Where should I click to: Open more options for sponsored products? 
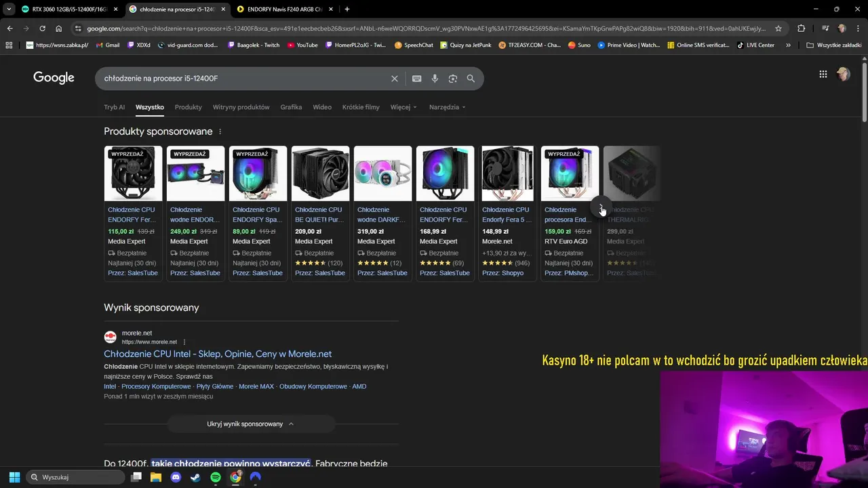click(220, 131)
